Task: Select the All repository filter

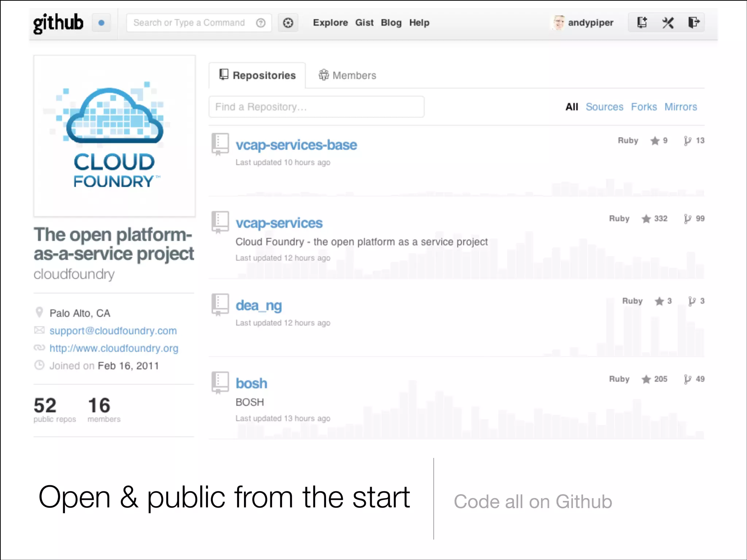Action: coord(572,107)
